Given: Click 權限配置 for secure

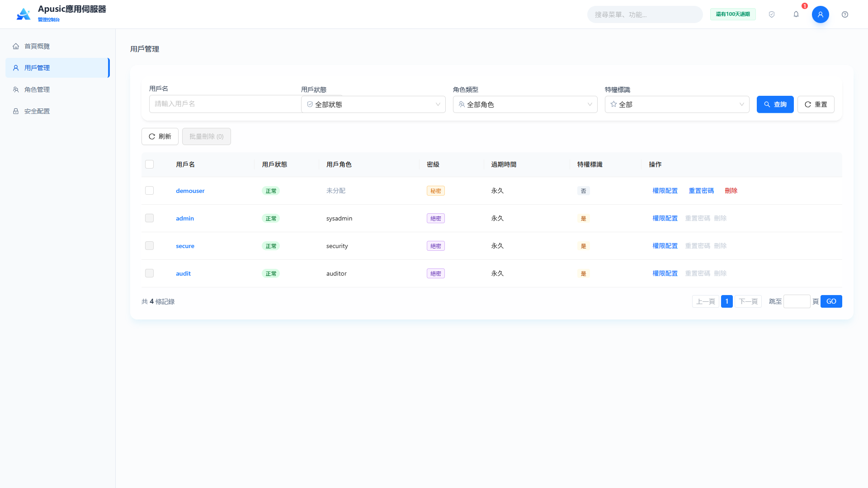Looking at the screenshot, I should click(665, 246).
